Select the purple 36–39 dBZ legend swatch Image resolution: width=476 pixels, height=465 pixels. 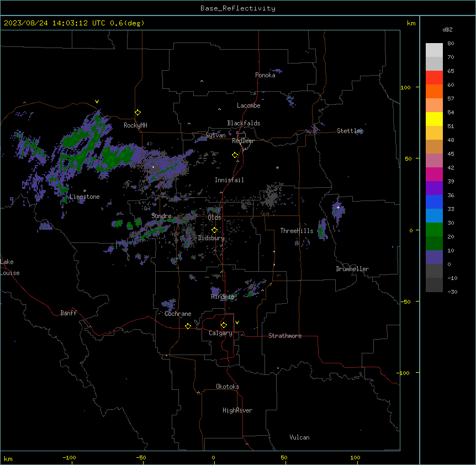434,188
